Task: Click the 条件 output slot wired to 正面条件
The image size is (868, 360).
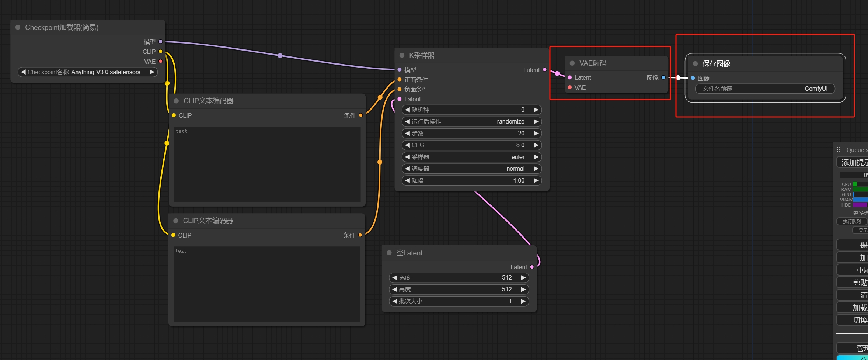Action: [x=360, y=115]
